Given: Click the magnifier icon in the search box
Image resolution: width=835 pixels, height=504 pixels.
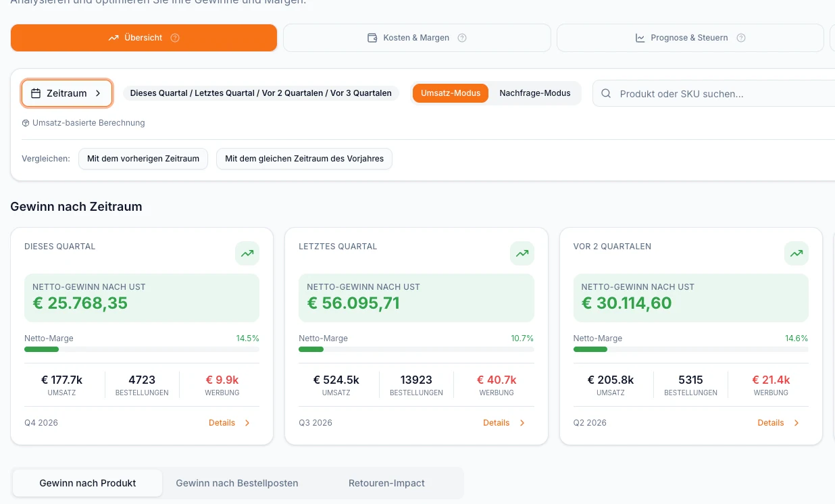Looking at the screenshot, I should pos(607,94).
